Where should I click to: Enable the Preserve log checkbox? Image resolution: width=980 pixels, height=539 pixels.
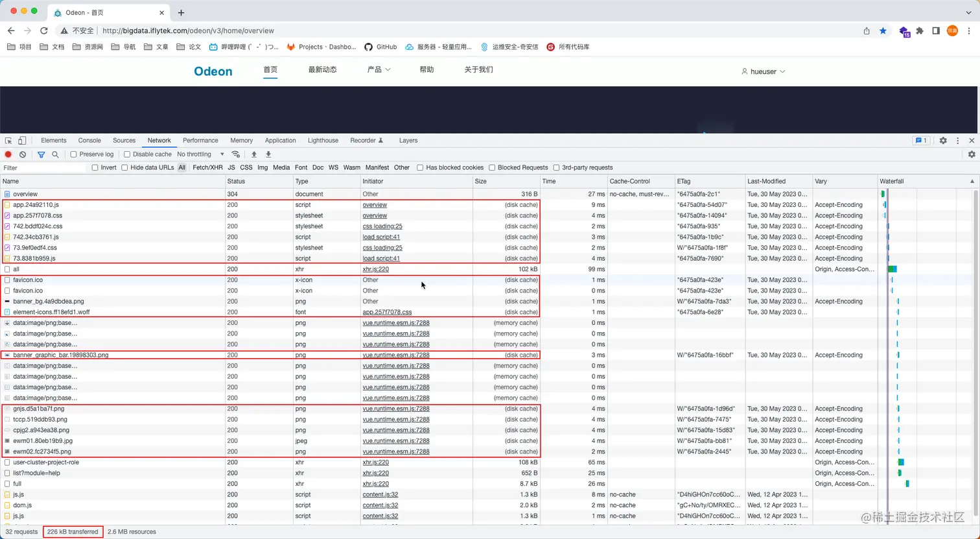coord(73,154)
